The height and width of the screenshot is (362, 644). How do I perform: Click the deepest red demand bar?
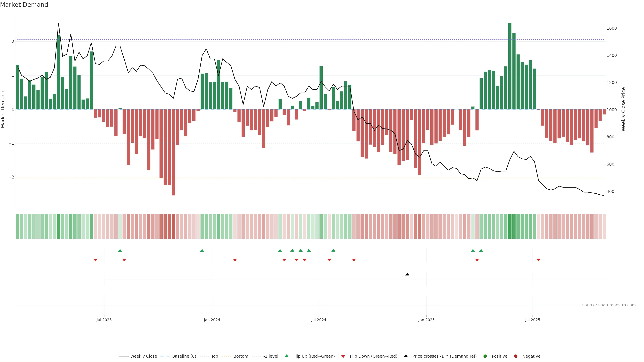click(173, 152)
